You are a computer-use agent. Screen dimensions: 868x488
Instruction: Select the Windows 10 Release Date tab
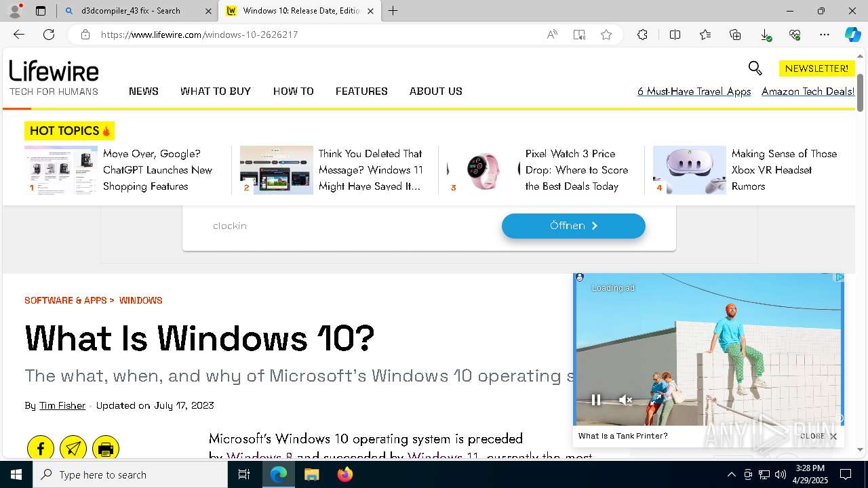299,11
